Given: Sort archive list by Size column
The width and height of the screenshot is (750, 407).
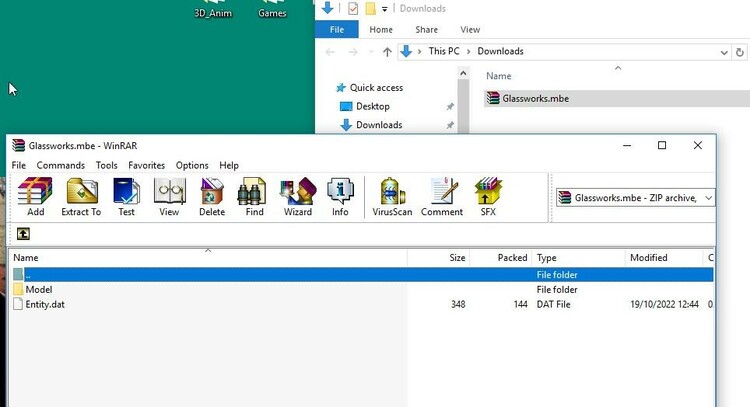Looking at the screenshot, I should pos(439,257).
